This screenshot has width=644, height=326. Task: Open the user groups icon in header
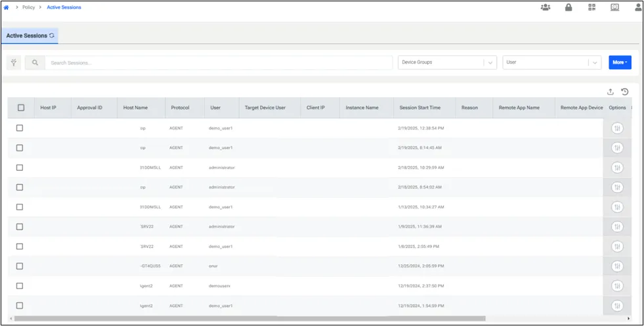click(546, 7)
